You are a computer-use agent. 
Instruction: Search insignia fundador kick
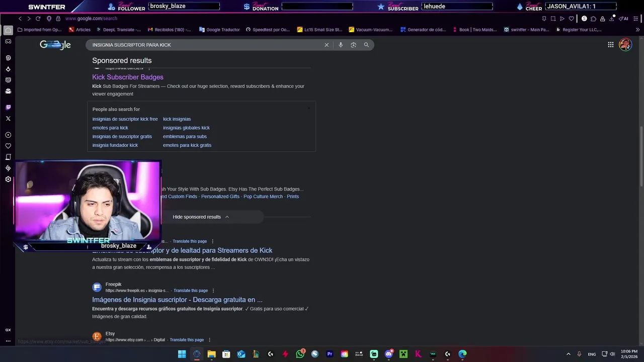(115, 145)
